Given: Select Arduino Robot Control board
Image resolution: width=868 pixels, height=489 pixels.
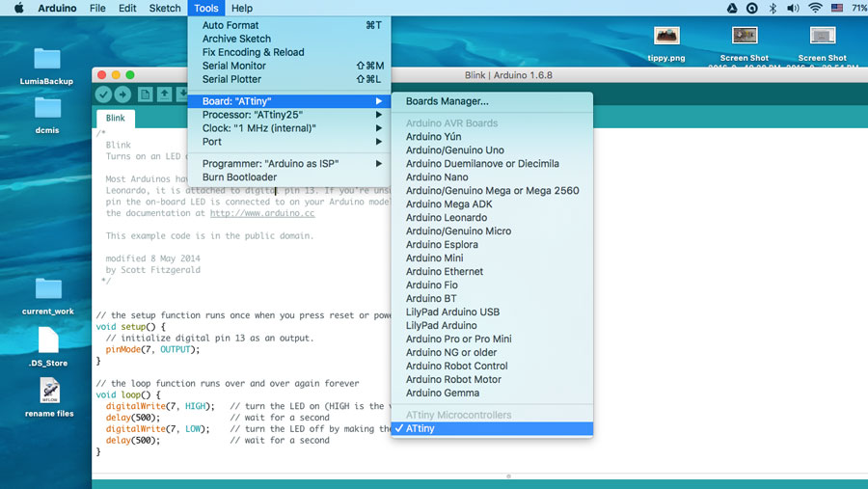Looking at the screenshot, I should tap(492, 367).
